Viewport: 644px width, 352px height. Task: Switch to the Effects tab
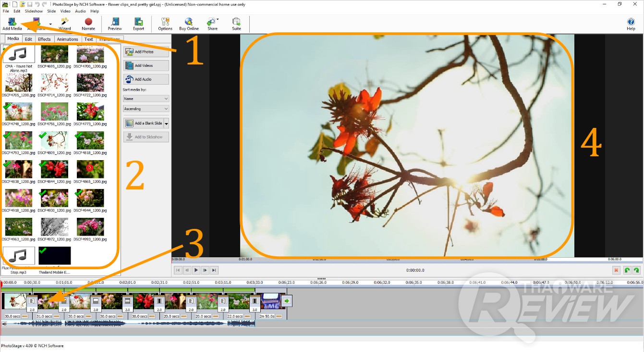[x=44, y=39]
